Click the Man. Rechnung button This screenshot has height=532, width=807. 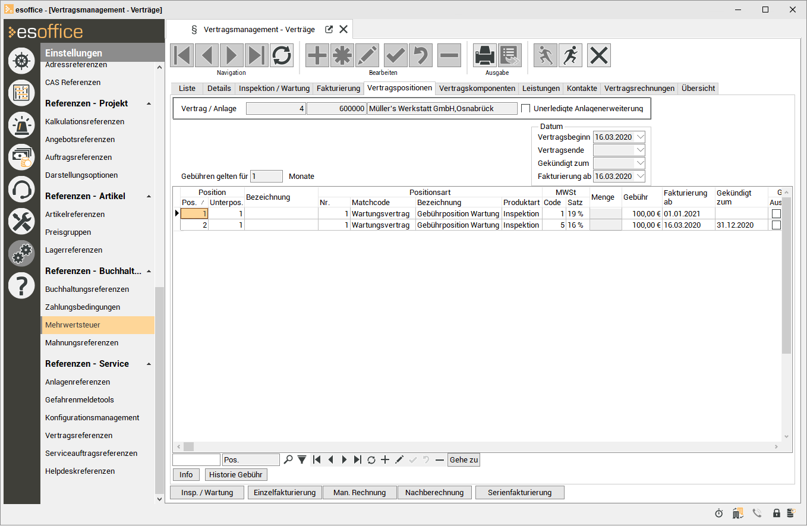[x=360, y=493]
